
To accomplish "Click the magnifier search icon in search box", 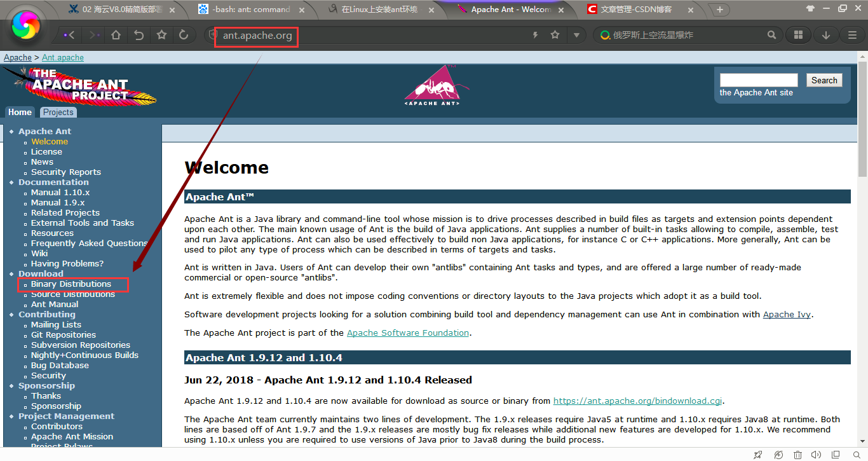I will click(771, 35).
